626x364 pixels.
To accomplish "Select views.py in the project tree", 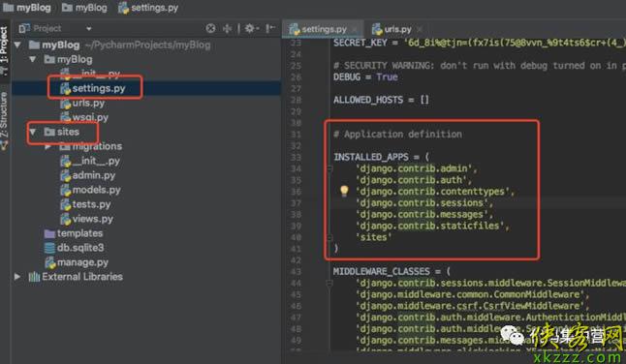I will coord(92,219).
